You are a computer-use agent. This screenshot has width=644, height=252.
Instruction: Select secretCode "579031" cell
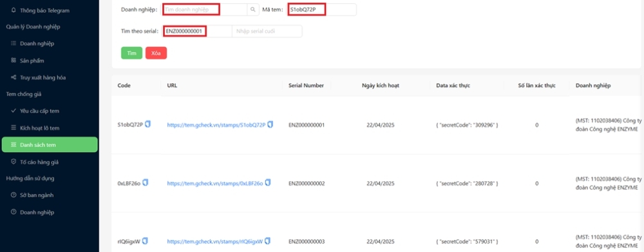(467, 241)
